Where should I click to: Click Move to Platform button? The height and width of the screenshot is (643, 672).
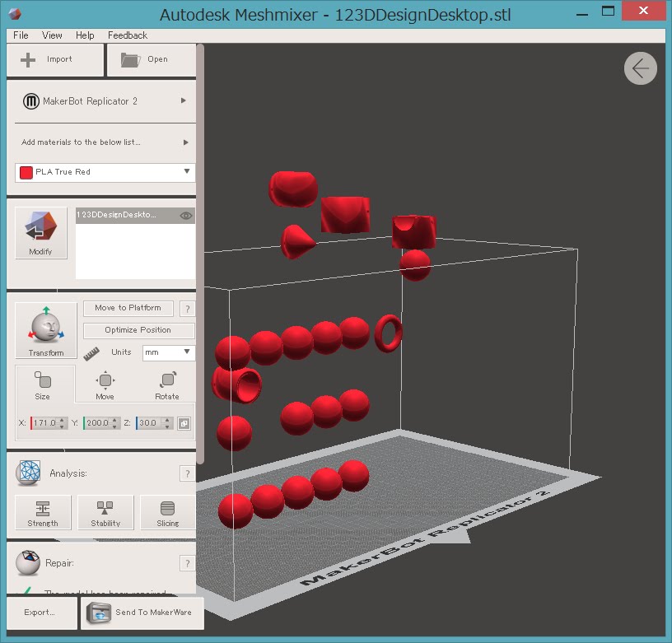coord(128,308)
